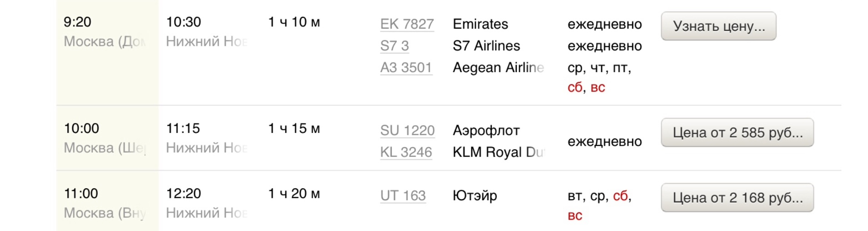Click the Aegean Airlines name
Image resolution: width=868 pixels, height=231 pixels.
498,68
